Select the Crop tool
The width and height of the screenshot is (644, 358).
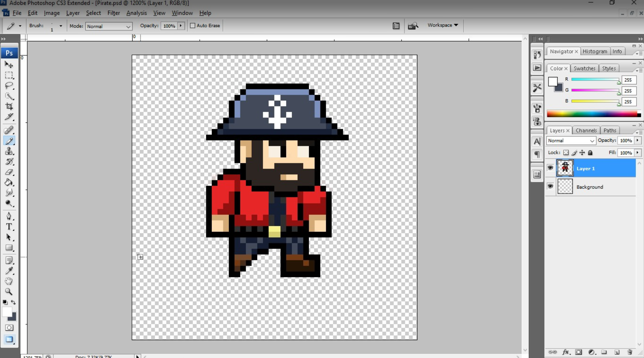pos(9,106)
